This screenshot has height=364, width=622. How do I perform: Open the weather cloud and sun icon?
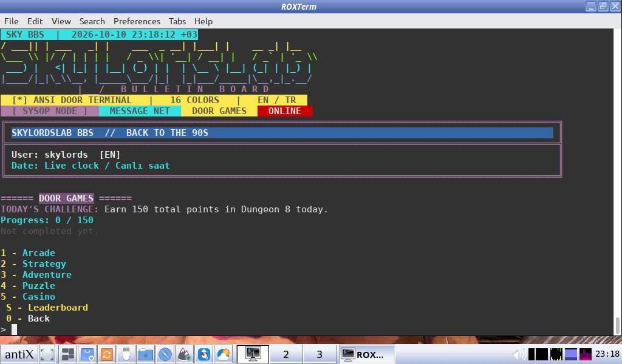click(224, 354)
